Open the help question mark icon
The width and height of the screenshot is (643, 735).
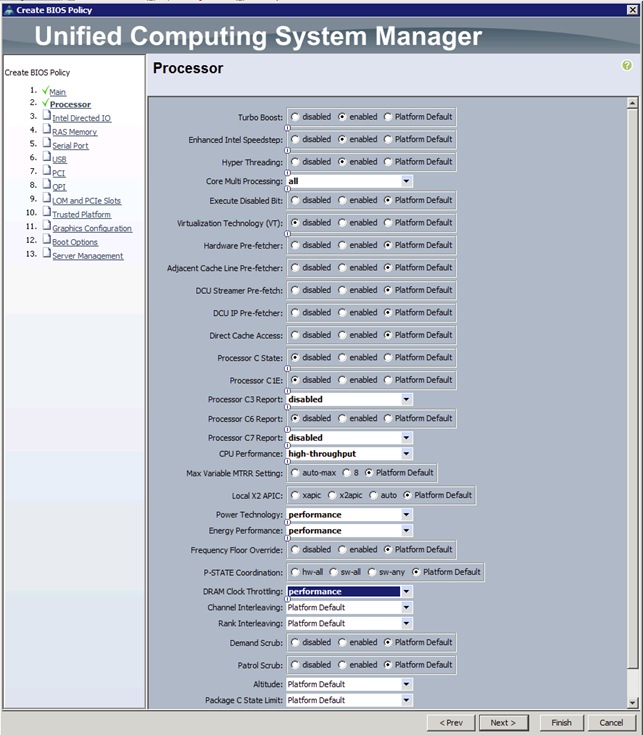tap(627, 66)
